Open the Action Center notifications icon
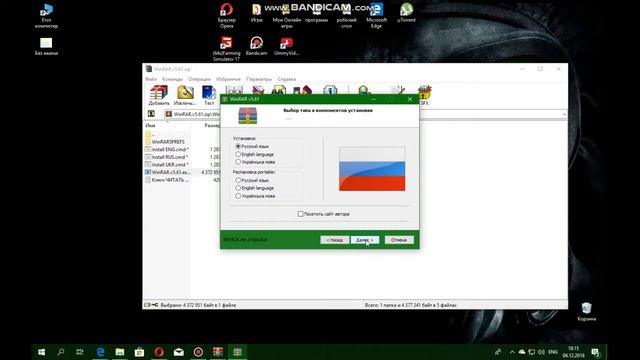640x360 pixels. tap(595, 352)
